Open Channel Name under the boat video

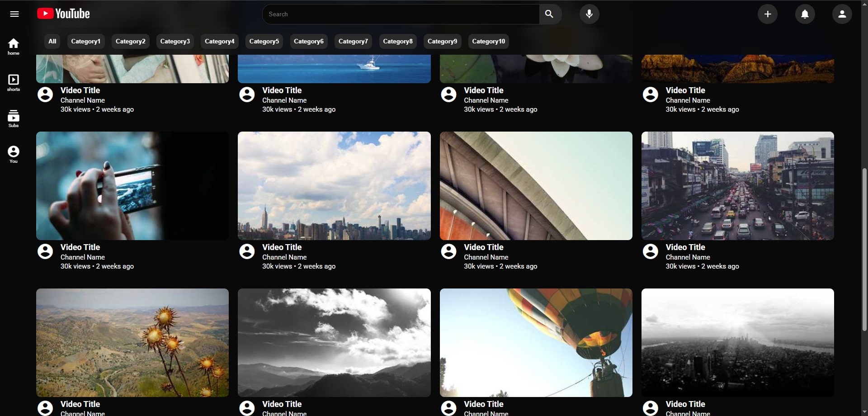[x=284, y=100]
